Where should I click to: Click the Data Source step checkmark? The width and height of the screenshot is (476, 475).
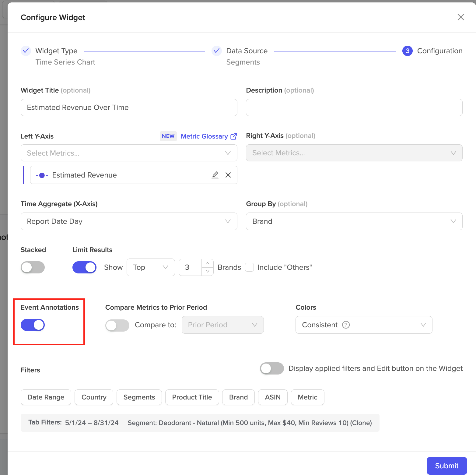coord(217,51)
